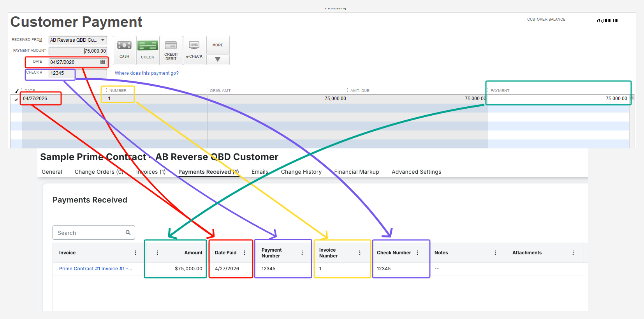Open the Change Orders (0) tab
This screenshot has width=644, height=319.
99,172
